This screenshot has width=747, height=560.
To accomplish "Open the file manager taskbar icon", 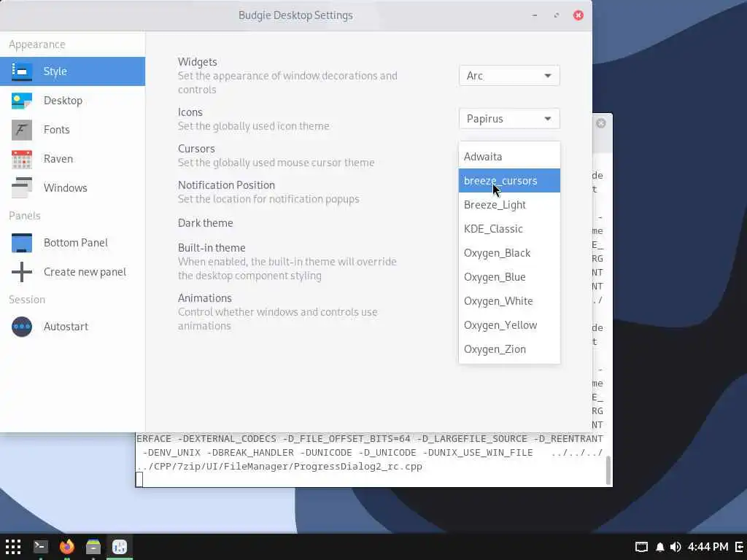I will coord(93,547).
